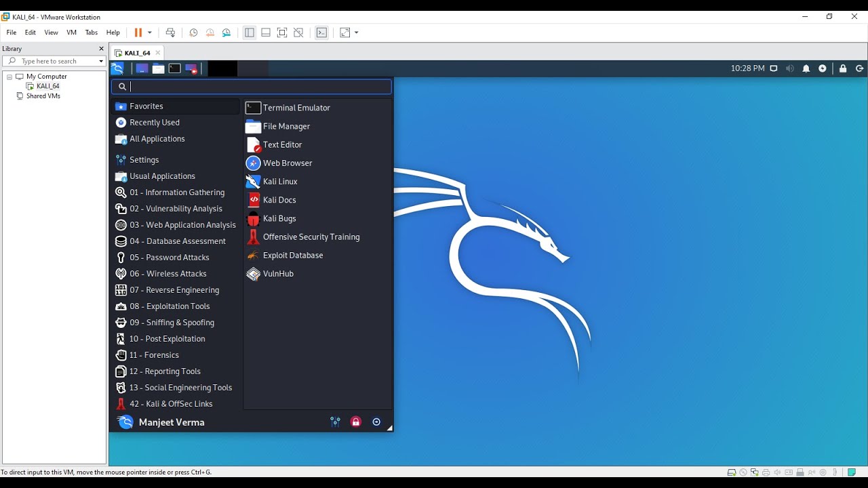Open file manager icon in Kali panel
Viewport: 868px width, 488px height.
click(x=158, y=68)
